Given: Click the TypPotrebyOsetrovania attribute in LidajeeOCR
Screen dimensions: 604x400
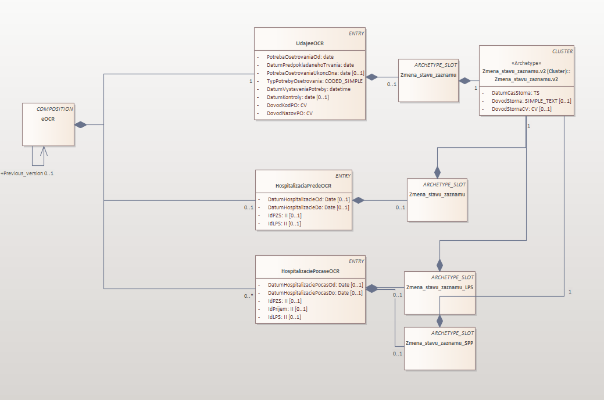Looking at the screenshot, I should coord(307,82).
